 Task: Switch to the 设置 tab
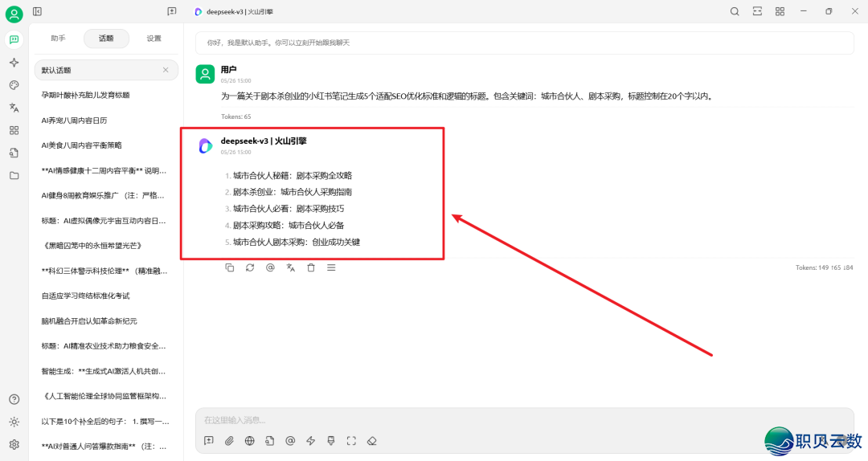tap(154, 38)
